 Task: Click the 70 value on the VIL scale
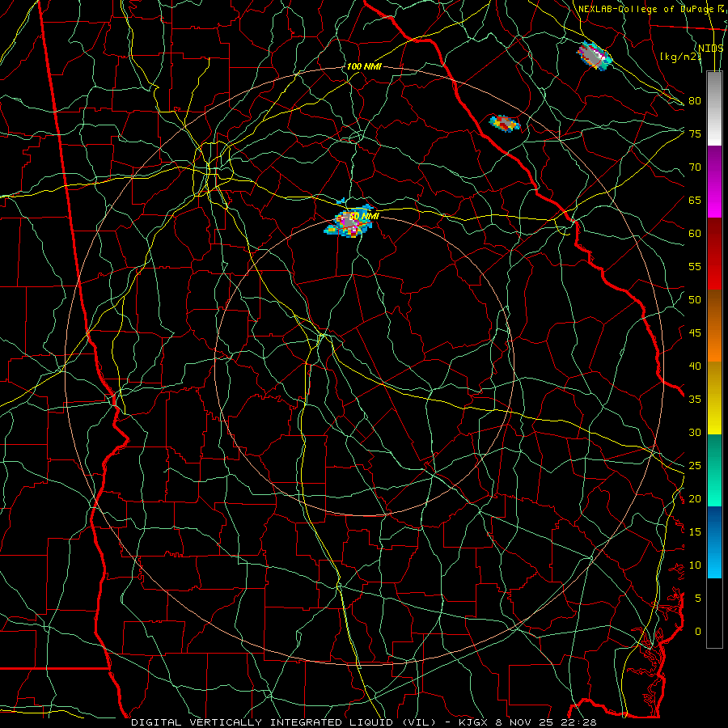pos(695,167)
